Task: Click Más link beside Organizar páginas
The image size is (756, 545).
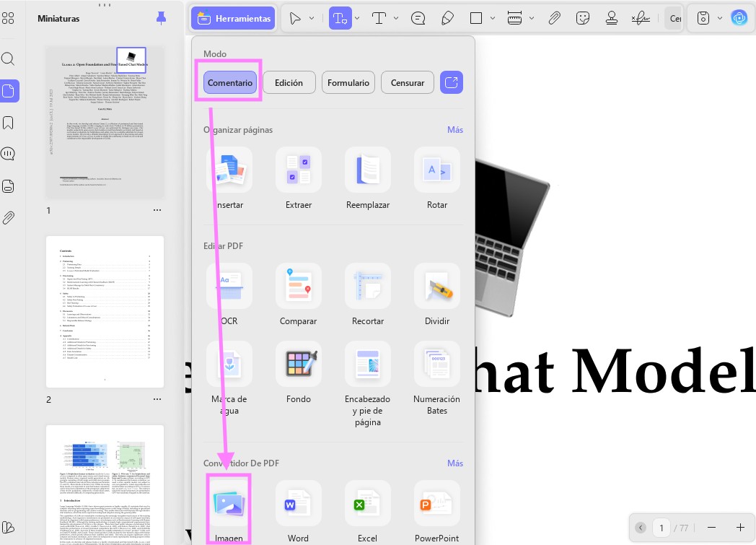Action: pyautogui.click(x=455, y=130)
